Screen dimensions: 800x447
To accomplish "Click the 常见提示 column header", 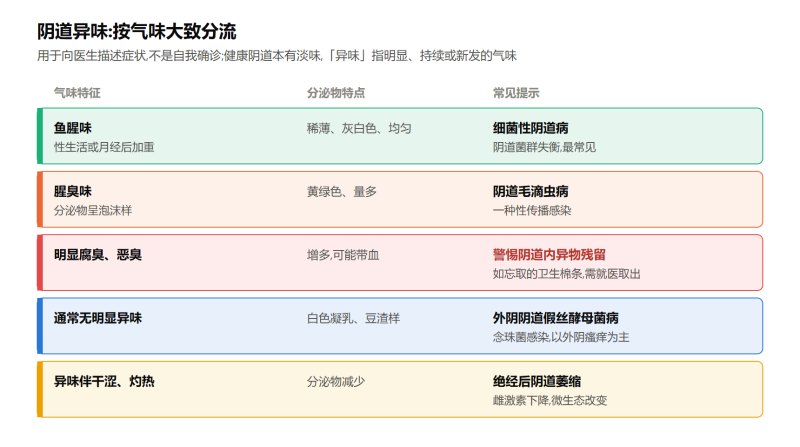I will click(x=516, y=93).
